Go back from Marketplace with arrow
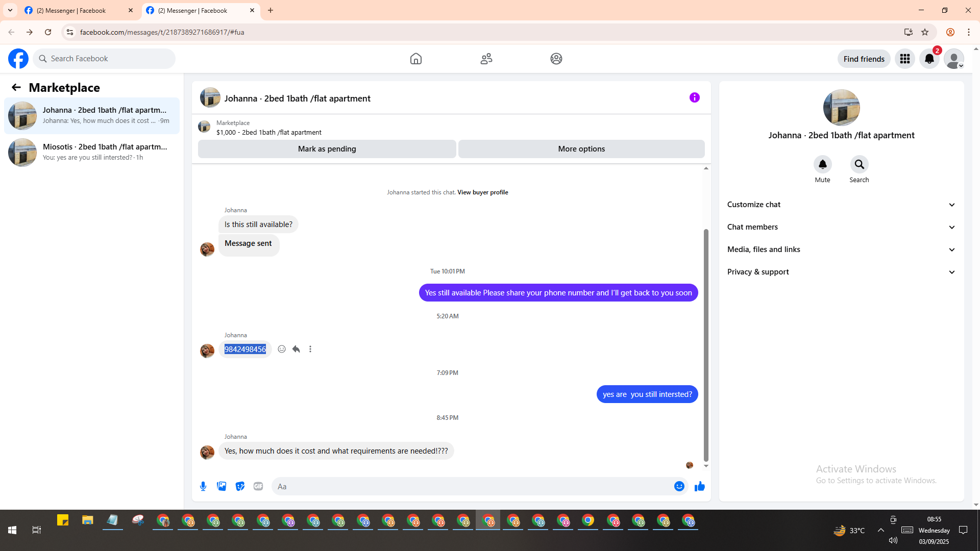The width and height of the screenshot is (980, 551). (x=16, y=87)
